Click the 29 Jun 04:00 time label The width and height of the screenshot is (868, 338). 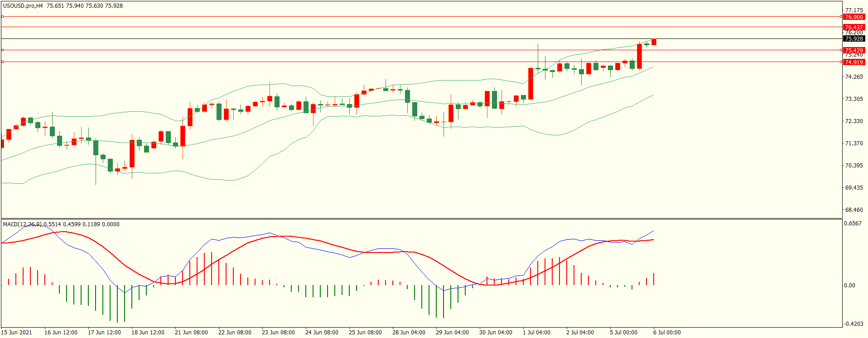pos(452,333)
